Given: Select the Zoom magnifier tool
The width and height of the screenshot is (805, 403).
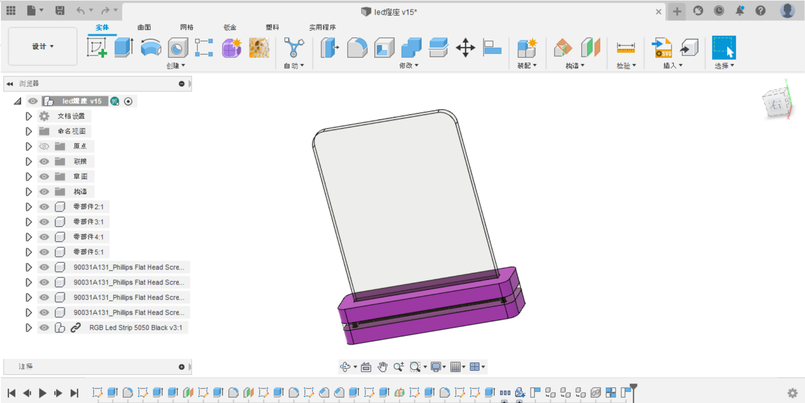Looking at the screenshot, I should [x=398, y=367].
